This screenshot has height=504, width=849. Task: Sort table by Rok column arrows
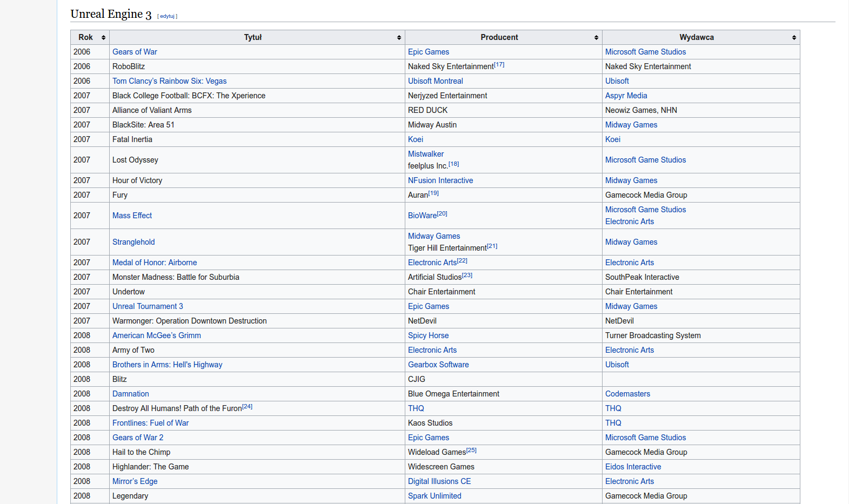click(103, 37)
